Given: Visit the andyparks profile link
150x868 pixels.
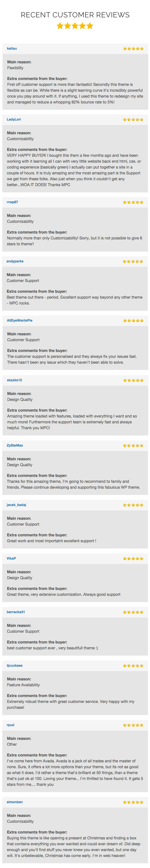Looking at the screenshot, I should click(15, 261).
